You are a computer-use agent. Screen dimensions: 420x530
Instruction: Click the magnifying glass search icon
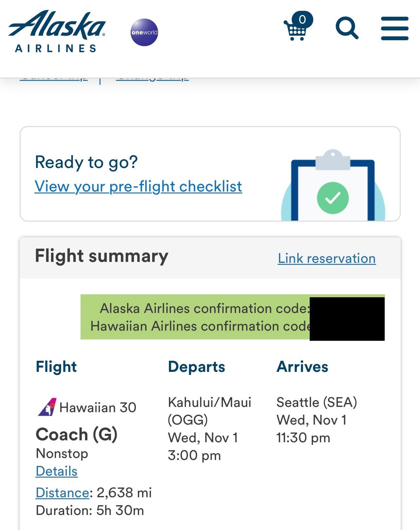pyautogui.click(x=347, y=28)
